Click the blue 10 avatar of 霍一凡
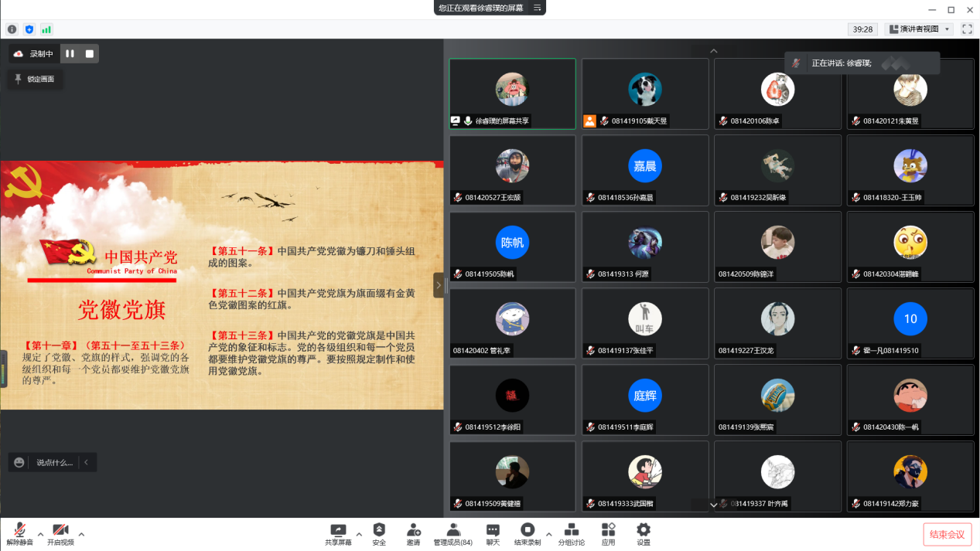Viewport: 980px width, 551px height. (910, 318)
